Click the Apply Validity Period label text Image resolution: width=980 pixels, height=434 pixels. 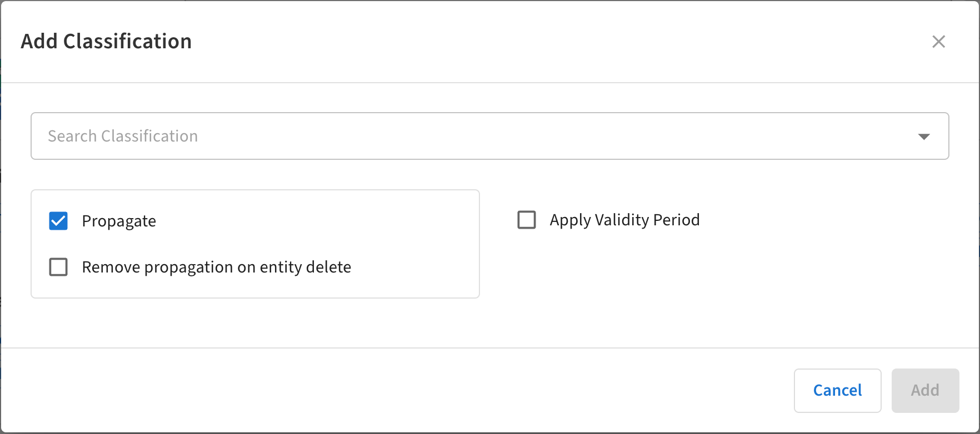pos(624,220)
